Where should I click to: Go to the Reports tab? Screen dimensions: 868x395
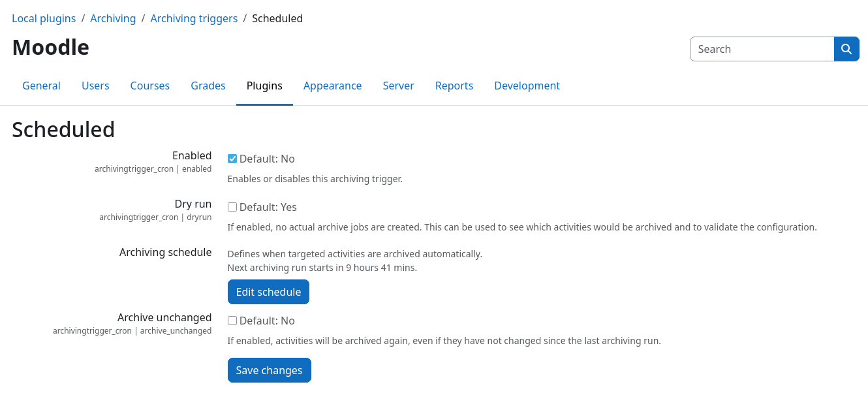(x=454, y=86)
